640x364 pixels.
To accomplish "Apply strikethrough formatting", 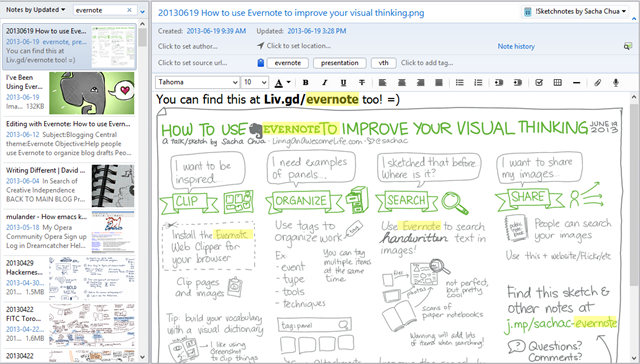I will [362, 82].
